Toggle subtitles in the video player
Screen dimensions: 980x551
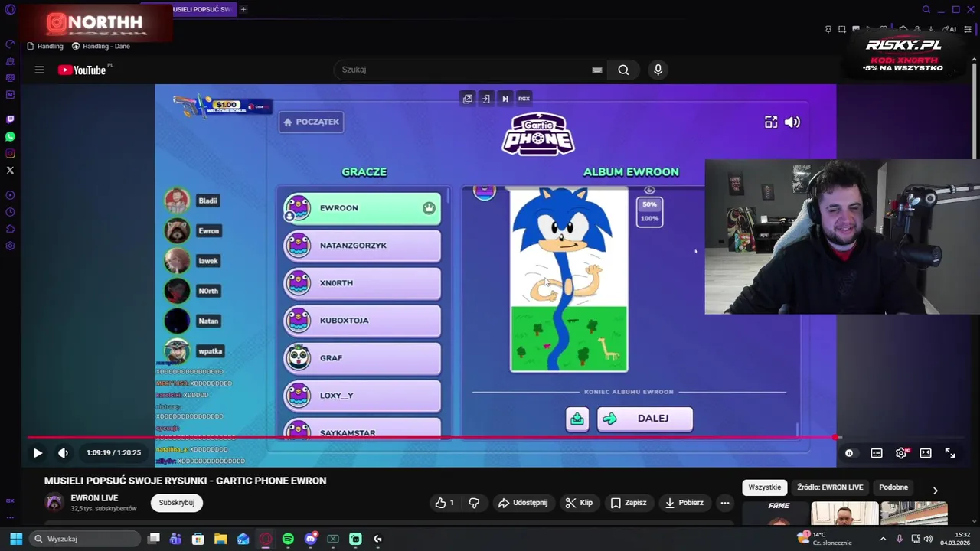pyautogui.click(x=877, y=453)
